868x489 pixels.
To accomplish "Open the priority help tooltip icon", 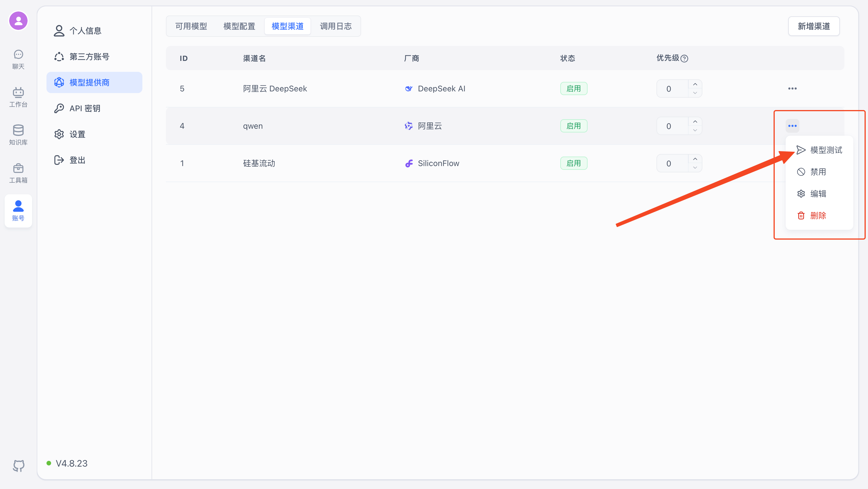I will tap(685, 58).
